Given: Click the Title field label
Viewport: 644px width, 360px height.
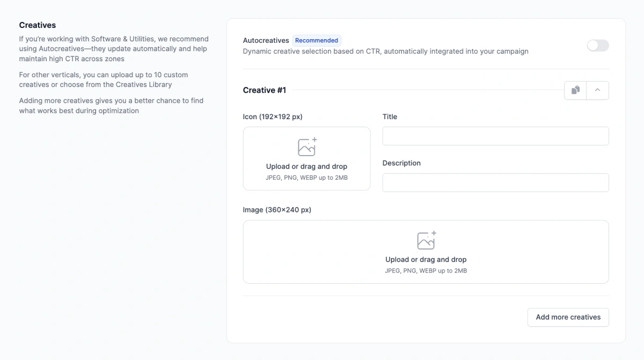Looking at the screenshot, I should tap(390, 116).
